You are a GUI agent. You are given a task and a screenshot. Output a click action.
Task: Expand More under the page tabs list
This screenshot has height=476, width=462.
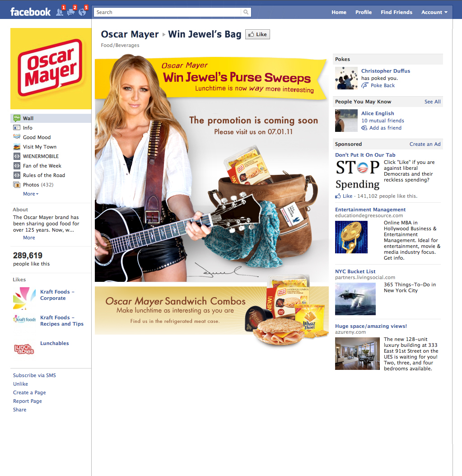tap(31, 194)
